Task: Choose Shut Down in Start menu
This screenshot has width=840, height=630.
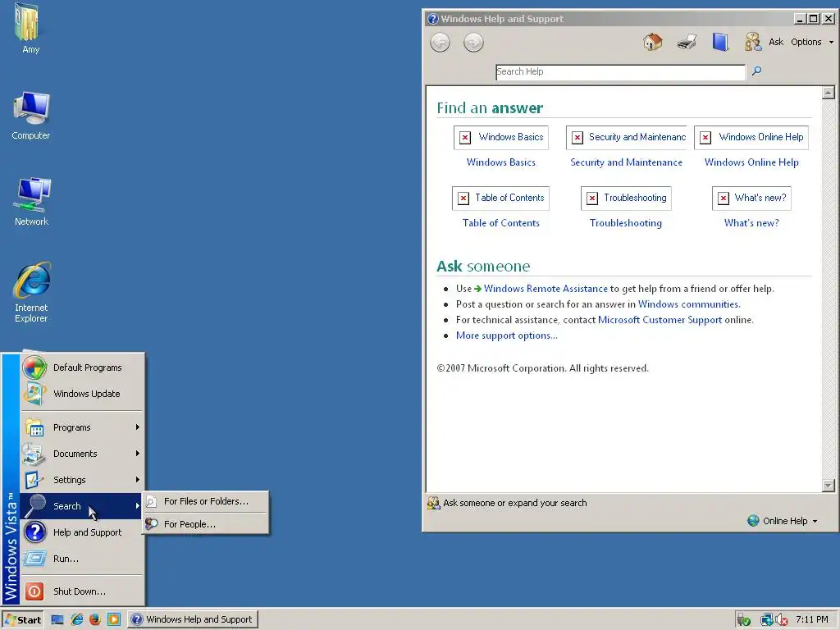Action: tap(83, 591)
